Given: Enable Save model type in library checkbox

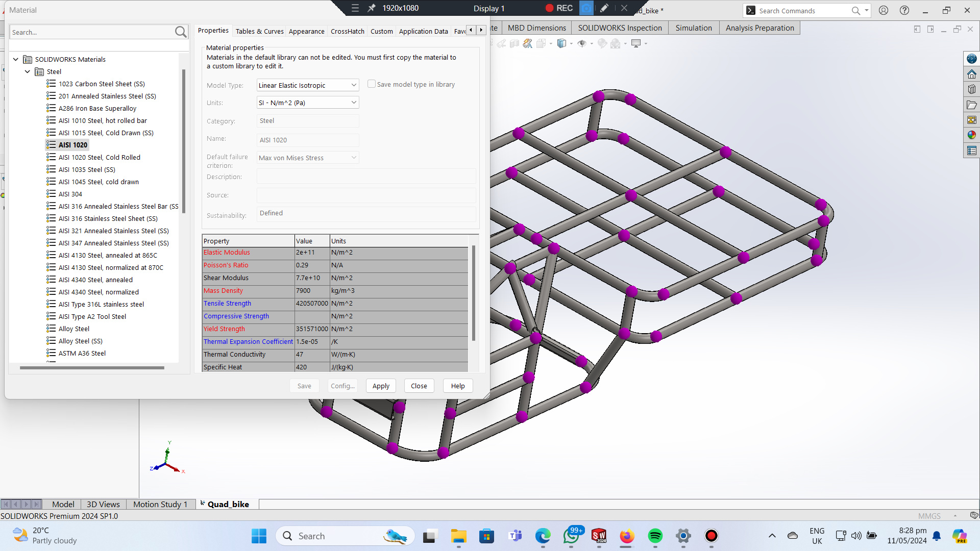Looking at the screenshot, I should click(372, 84).
